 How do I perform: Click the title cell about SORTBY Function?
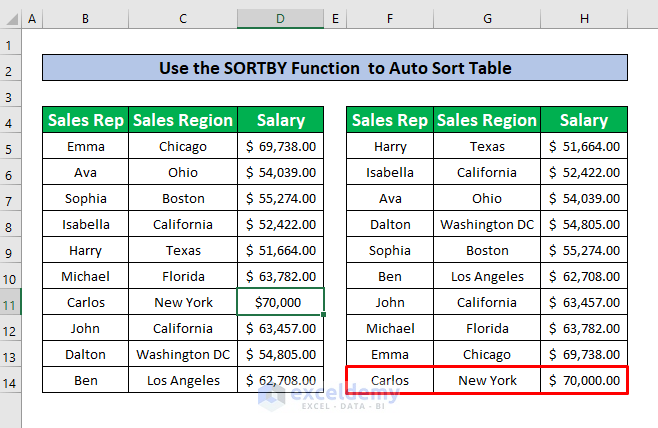pyautogui.click(x=335, y=68)
